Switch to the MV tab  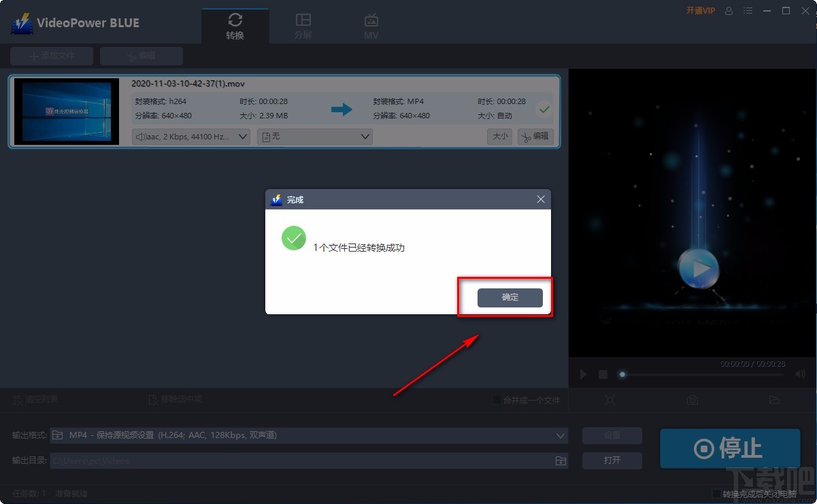[x=371, y=25]
